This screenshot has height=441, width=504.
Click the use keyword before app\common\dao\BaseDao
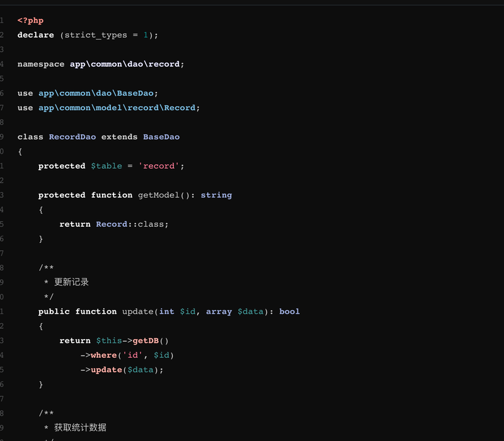pyautogui.click(x=25, y=93)
